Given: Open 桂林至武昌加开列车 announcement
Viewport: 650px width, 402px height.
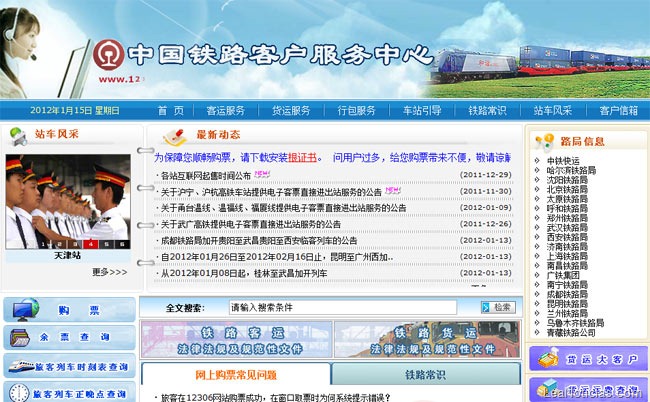Looking at the screenshot, I should tap(244, 273).
